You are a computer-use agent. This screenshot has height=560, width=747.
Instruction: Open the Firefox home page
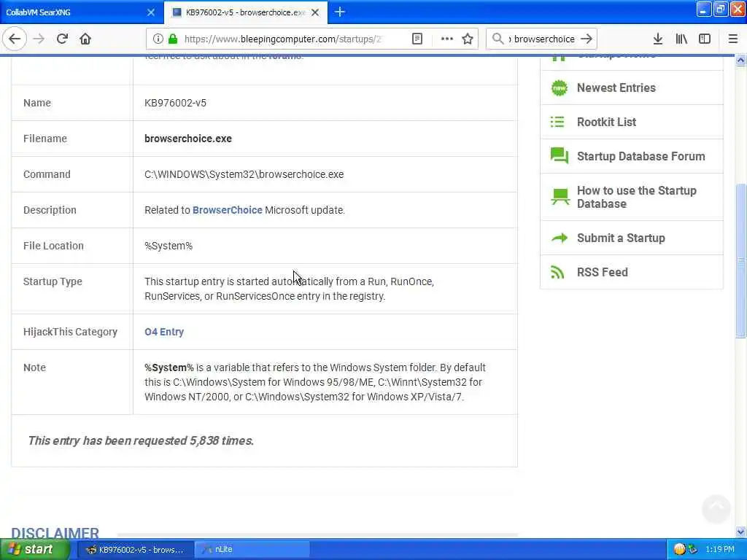tap(85, 39)
